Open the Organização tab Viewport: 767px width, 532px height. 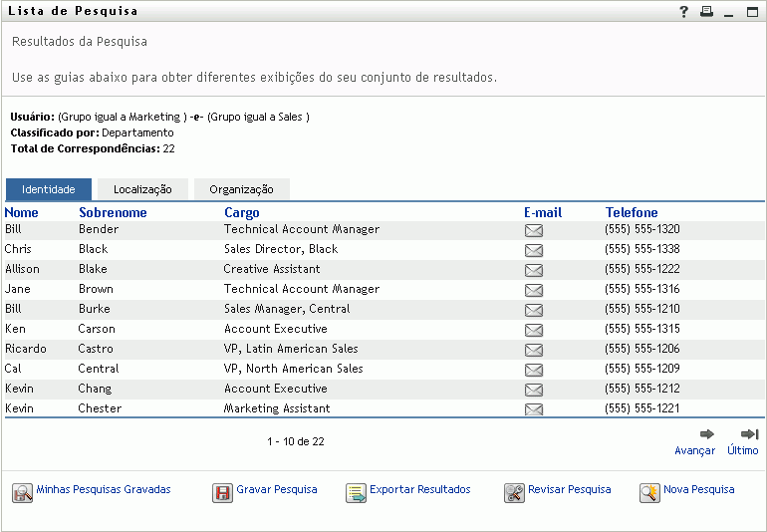tap(241, 189)
